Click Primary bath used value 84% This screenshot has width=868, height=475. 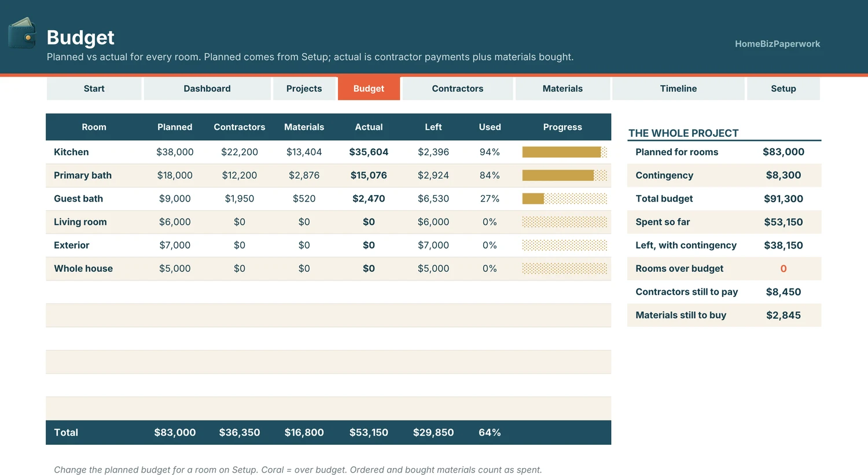click(490, 175)
